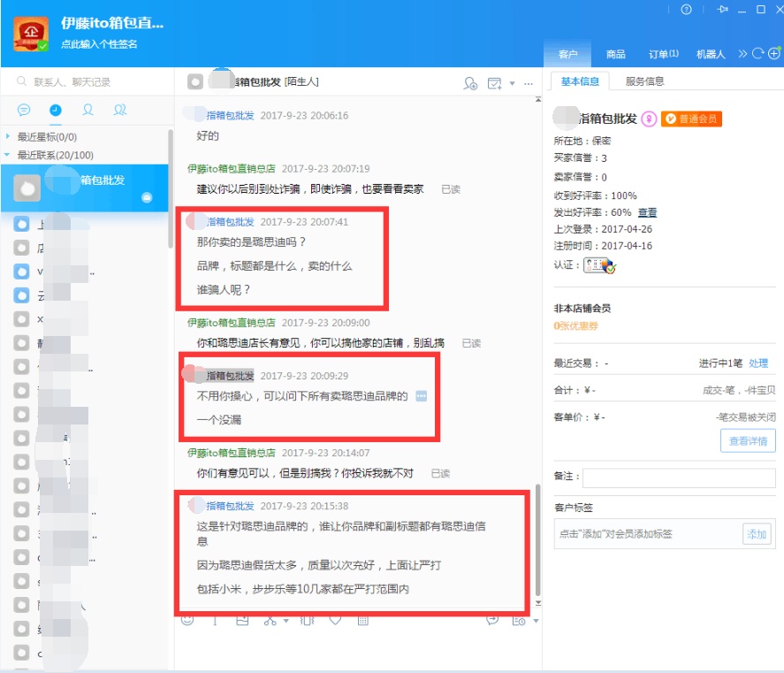Add this buyer as a friend

click(470, 83)
